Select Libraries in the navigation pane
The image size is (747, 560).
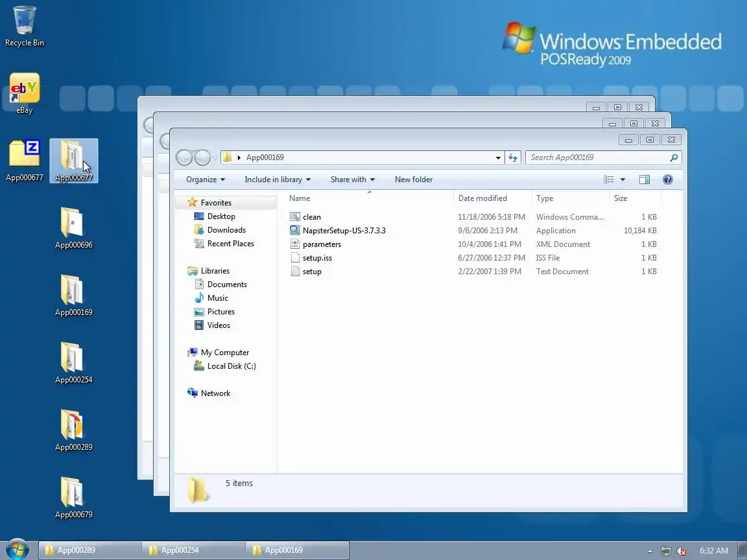[x=215, y=270]
